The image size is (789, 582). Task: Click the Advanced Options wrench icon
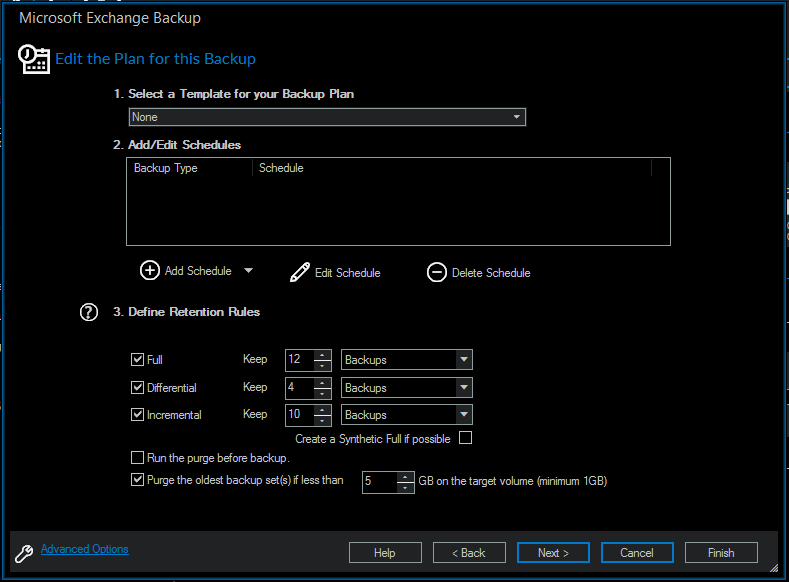(x=24, y=551)
